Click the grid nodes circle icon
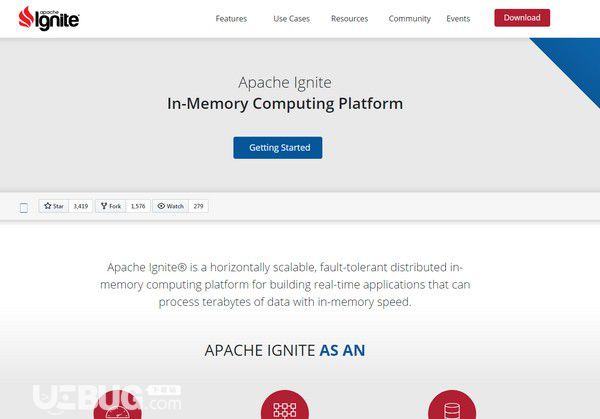This screenshot has width=600, height=419. coord(285,405)
